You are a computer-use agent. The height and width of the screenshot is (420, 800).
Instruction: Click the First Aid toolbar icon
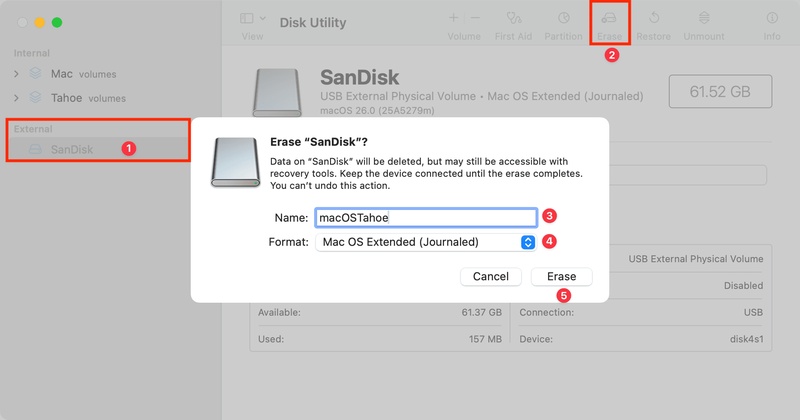(515, 19)
